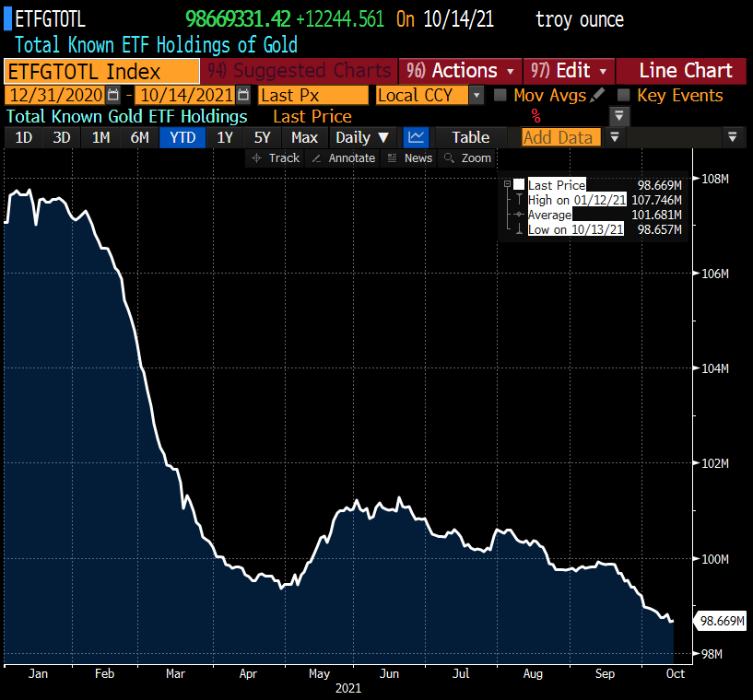This screenshot has height=700, width=753.
Task: Open 94) Suggested Charts
Action: coord(300,71)
